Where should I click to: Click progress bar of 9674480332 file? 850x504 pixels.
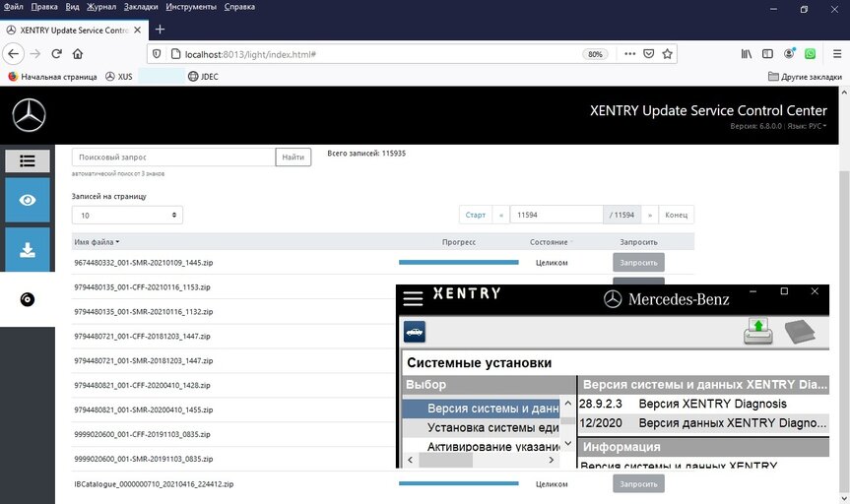coord(459,262)
